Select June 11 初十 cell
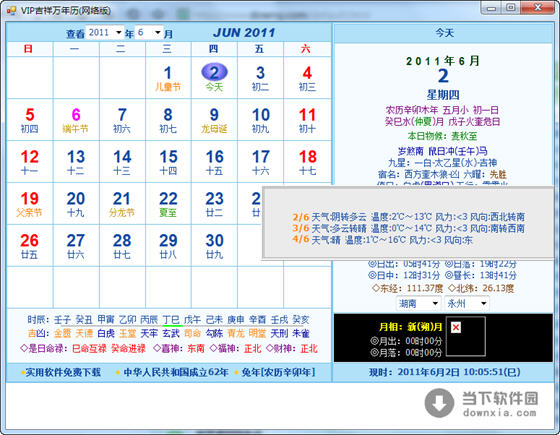The image size is (560, 435). pyautogui.click(x=307, y=120)
